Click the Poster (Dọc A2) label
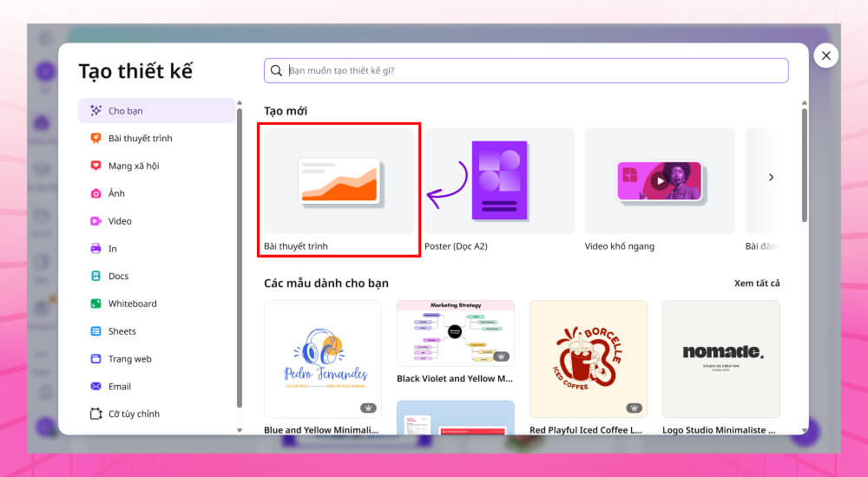868x477 pixels. pos(457,246)
